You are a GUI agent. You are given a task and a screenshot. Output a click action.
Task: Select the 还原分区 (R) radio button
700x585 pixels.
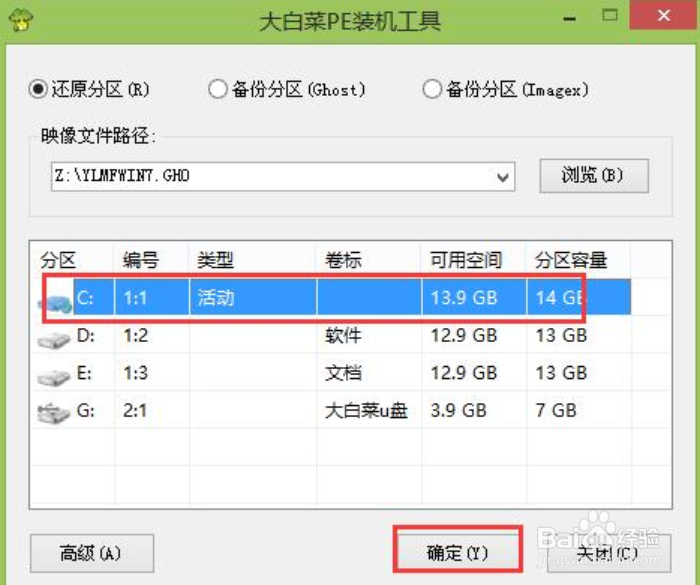[x=38, y=89]
